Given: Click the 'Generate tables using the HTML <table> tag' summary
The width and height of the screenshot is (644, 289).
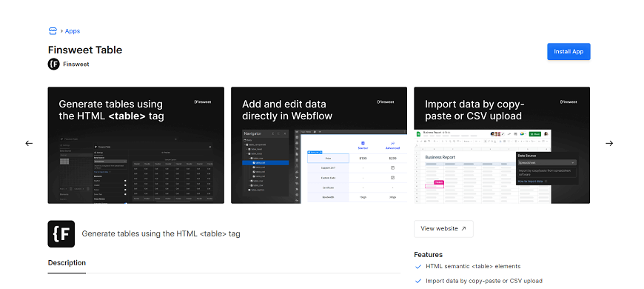Looking at the screenshot, I should 161,234.
